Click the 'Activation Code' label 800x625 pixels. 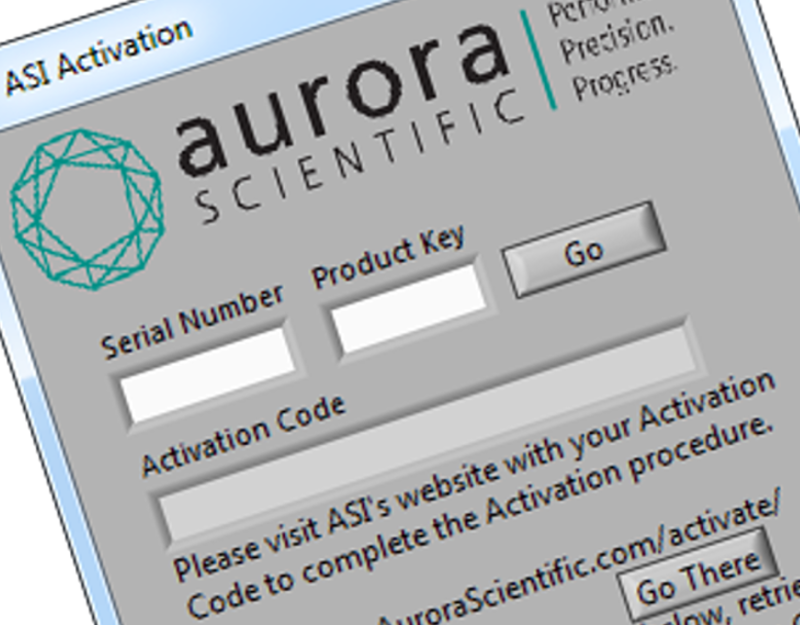click(244, 436)
